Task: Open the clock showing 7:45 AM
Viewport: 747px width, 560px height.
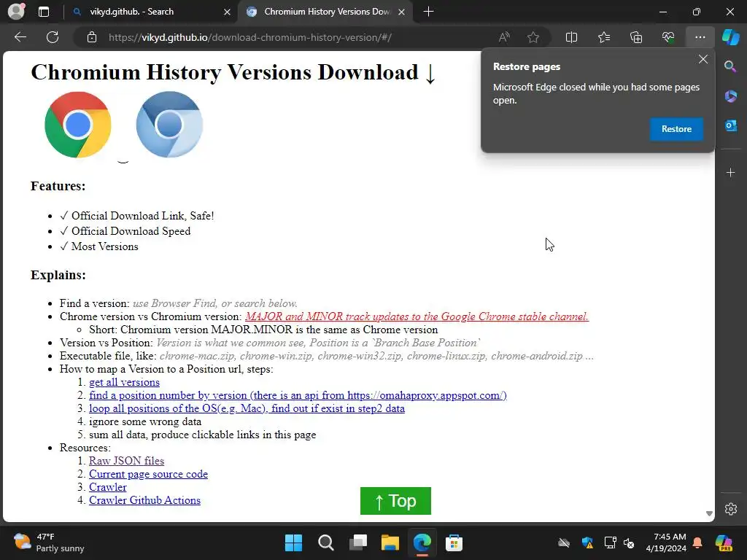Action: [666, 542]
